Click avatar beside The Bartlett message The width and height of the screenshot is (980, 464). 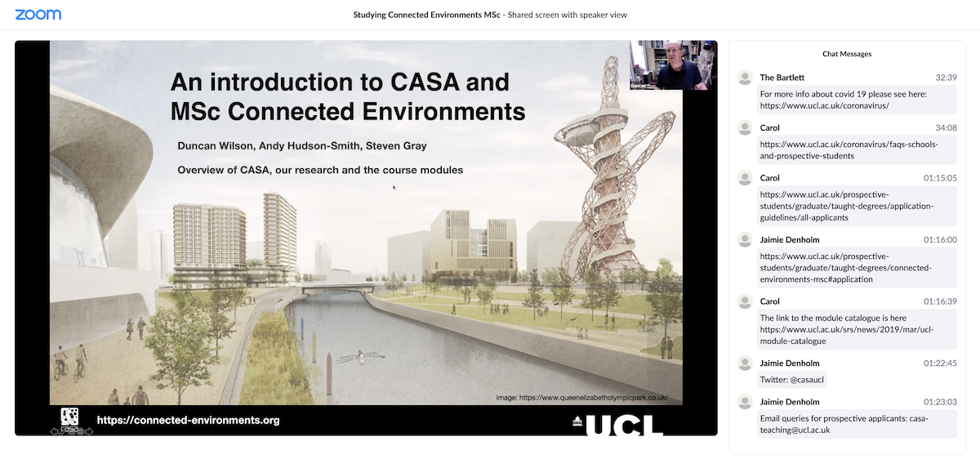pos(745,78)
